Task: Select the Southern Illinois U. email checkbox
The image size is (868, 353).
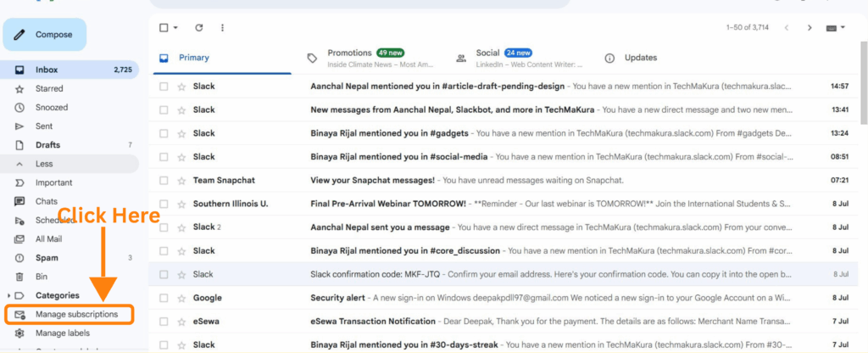Action: (x=164, y=204)
